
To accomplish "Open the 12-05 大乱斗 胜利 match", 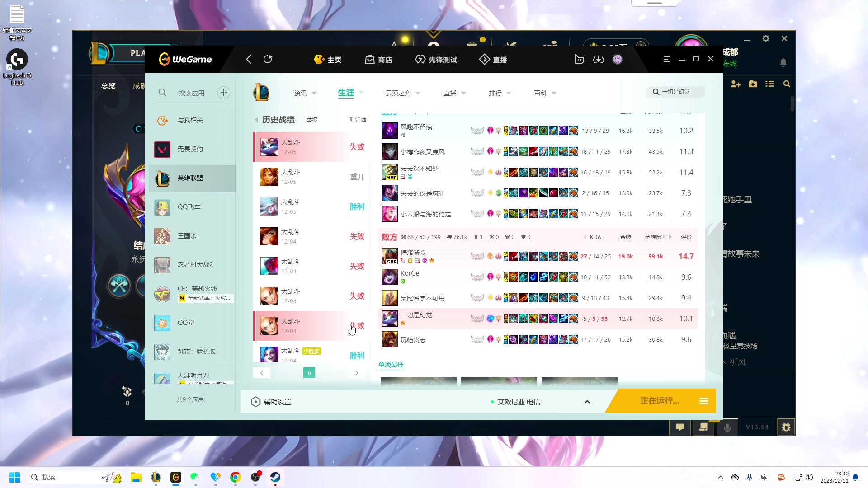I will 312,206.
